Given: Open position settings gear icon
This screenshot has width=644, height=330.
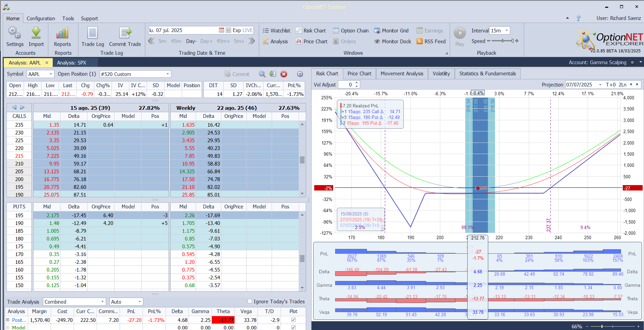Looking at the screenshot, I should 300,74.
